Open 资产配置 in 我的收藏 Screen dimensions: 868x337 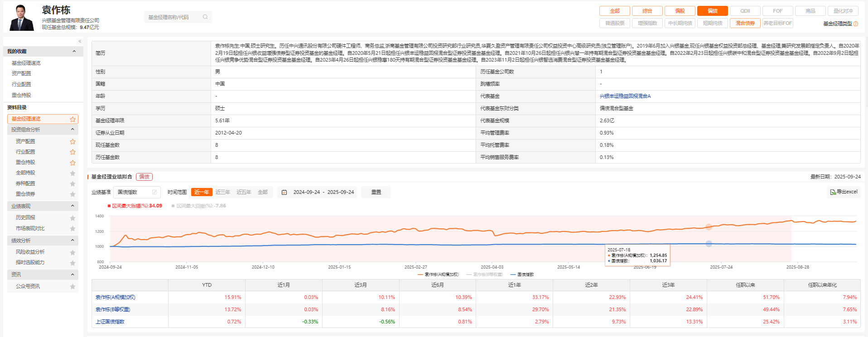coord(21,73)
